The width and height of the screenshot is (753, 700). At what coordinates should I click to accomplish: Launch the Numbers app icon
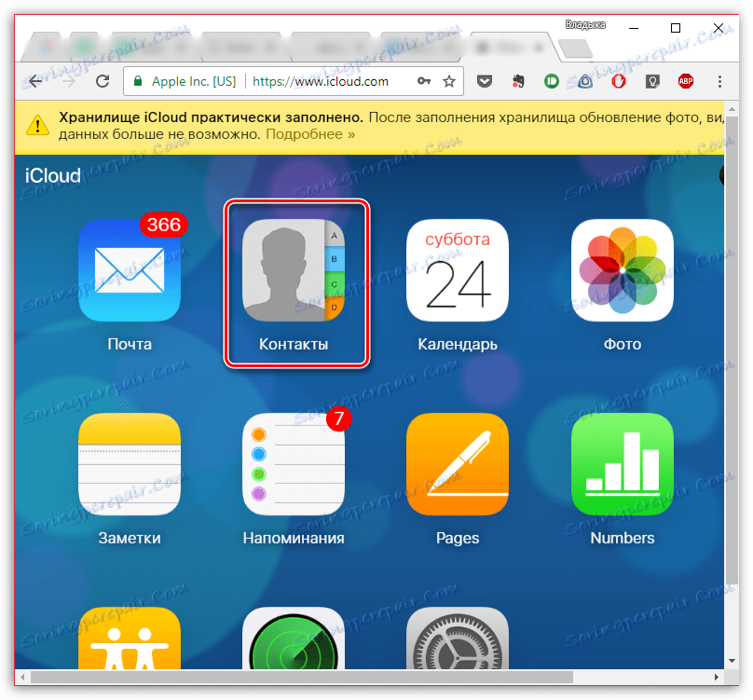(623, 464)
